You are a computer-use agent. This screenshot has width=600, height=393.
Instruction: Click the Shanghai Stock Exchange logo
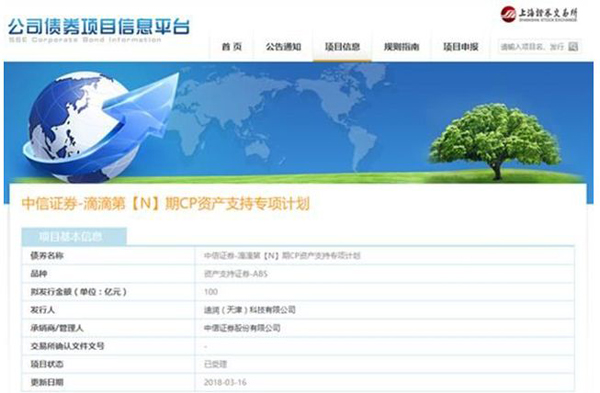pyautogui.click(x=539, y=14)
